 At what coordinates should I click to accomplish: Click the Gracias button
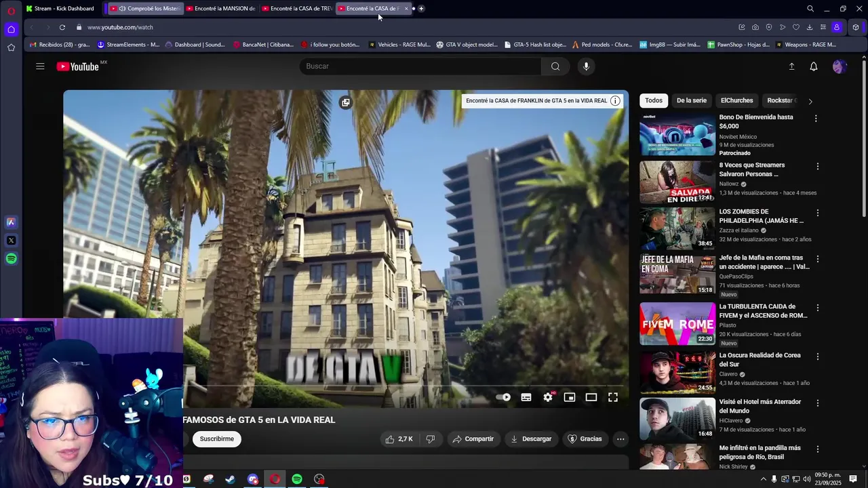pos(585,439)
